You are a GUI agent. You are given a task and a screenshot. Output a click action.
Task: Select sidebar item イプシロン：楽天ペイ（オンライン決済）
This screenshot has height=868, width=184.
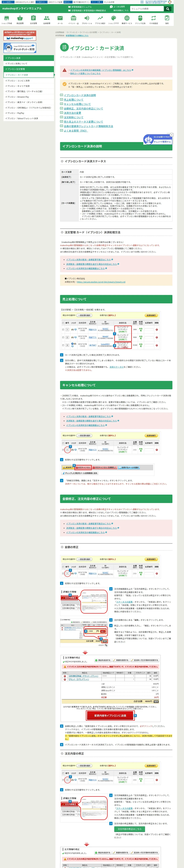[x=29, y=102]
